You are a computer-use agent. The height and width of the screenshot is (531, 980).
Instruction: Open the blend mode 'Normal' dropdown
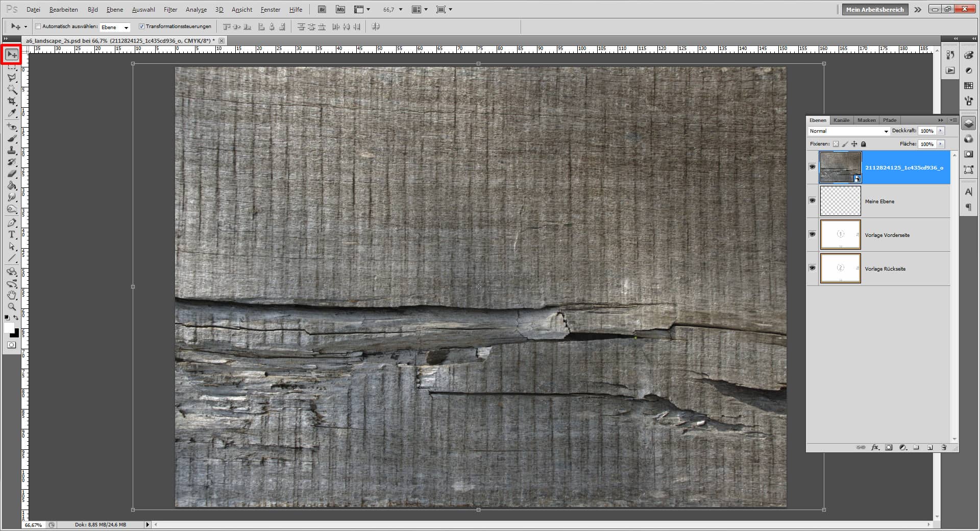[849, 131]
